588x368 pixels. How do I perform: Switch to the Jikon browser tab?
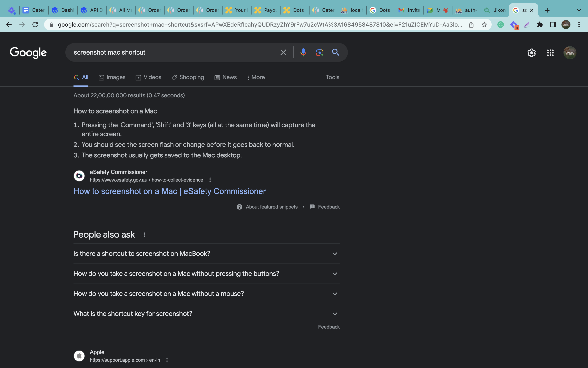495,10
